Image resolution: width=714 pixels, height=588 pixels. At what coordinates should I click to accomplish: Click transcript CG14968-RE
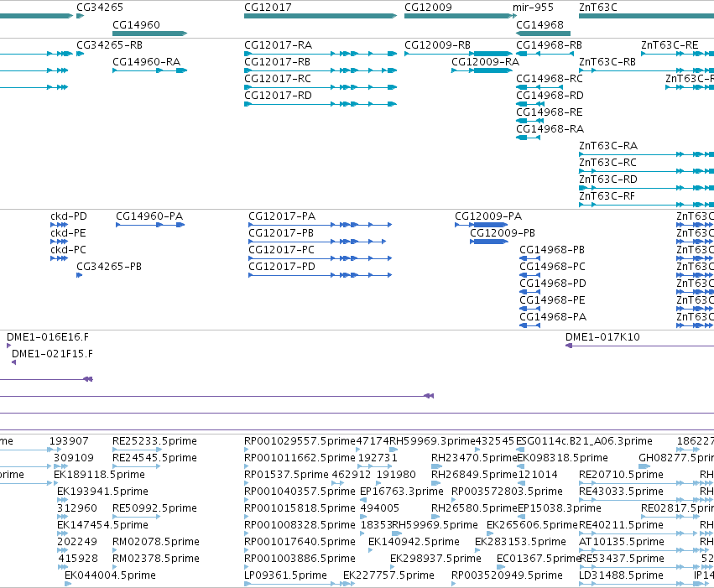coord(550,112)
